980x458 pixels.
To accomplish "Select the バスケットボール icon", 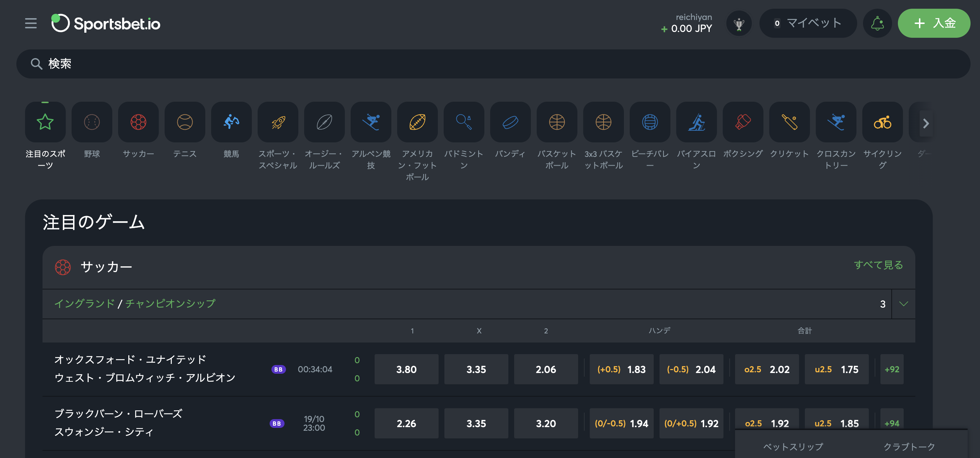I will point(557,122).
